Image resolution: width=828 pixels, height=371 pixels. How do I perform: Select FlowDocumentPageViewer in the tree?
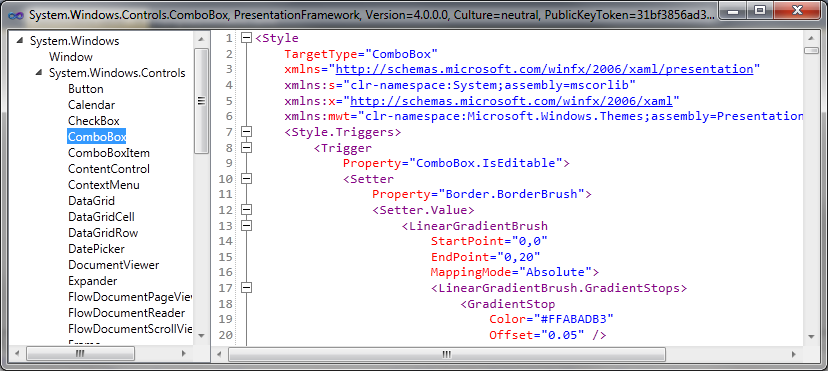(x=130, y=297)
